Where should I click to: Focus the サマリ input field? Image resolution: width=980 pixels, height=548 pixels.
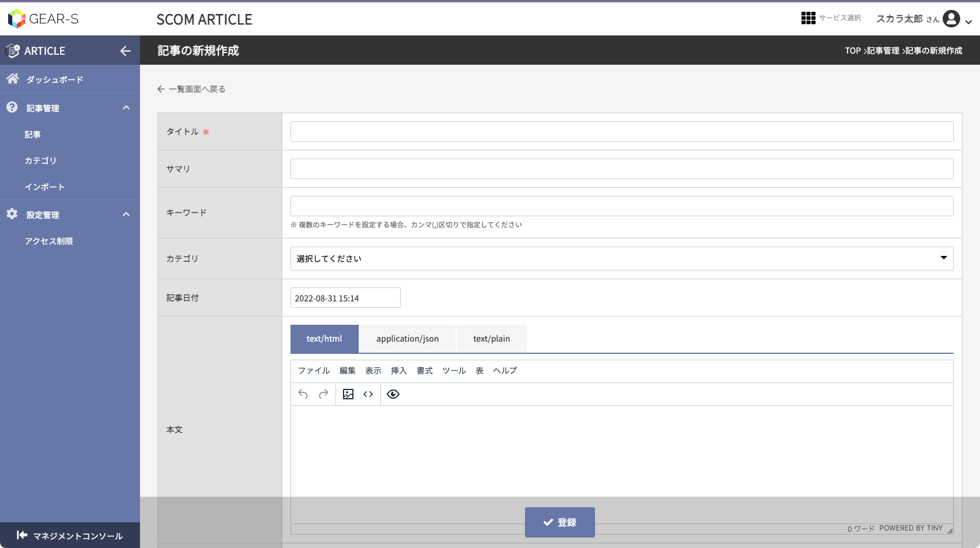[x=622, y=169]
